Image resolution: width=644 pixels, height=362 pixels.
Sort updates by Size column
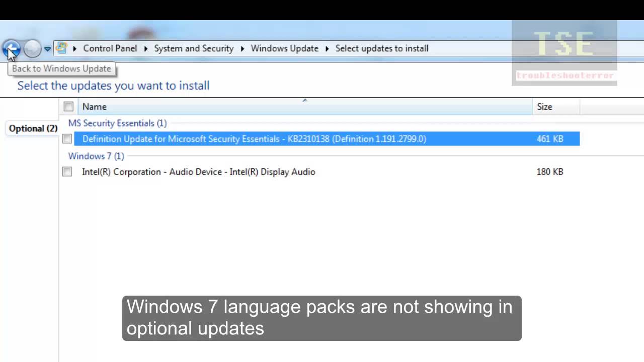click(556, 107)
